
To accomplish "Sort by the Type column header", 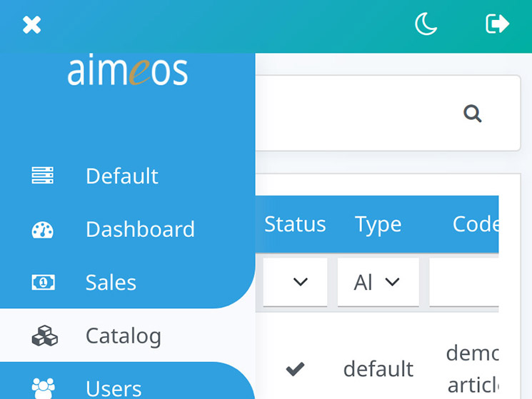I will (x=378, y=224).
